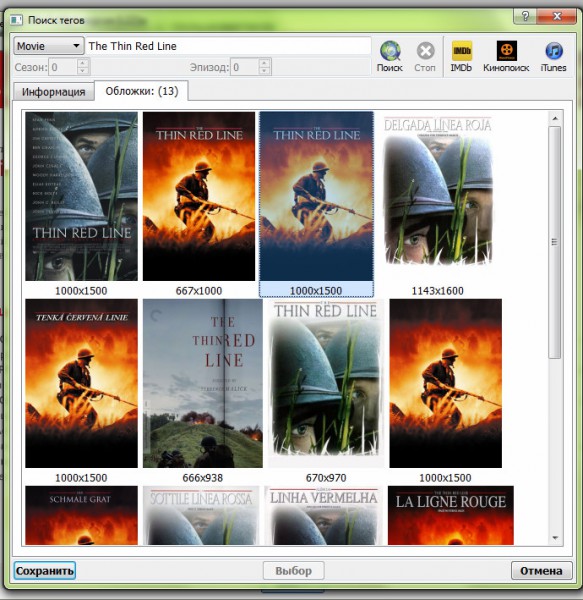Viewport: 583px width, 600px height.
Task: Increase the Сезон spinner value
Action: pos(83,63)
